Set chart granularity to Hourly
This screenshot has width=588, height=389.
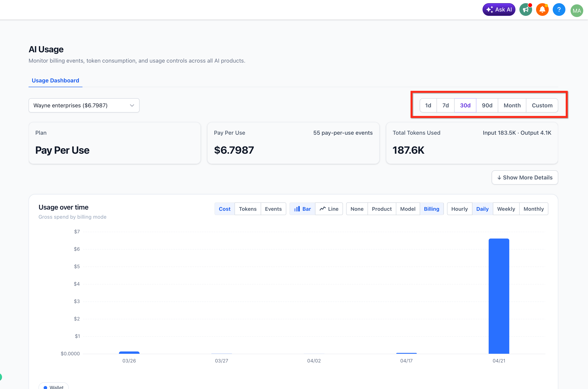click(459, 209)
